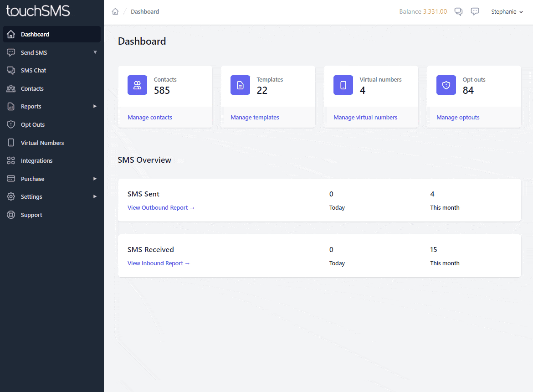
Task: Click the Virtual numbers phone icon
Action: [343, 85]
